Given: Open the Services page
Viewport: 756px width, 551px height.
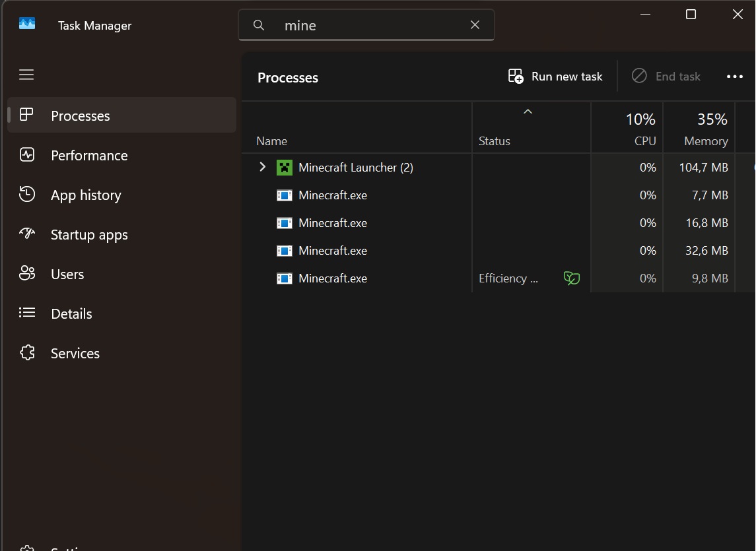Looking at the screenshot, I should [x=75, y=354].
